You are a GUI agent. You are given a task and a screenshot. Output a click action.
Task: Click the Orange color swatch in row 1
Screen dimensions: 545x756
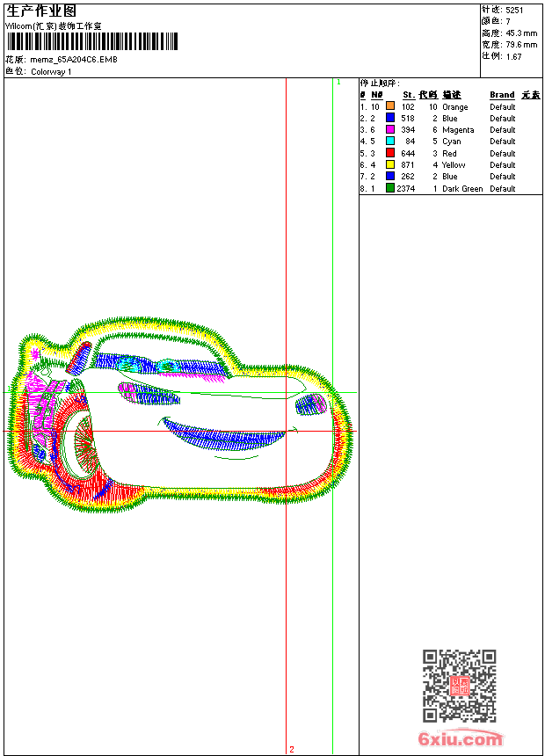click(x=390, y=106)
